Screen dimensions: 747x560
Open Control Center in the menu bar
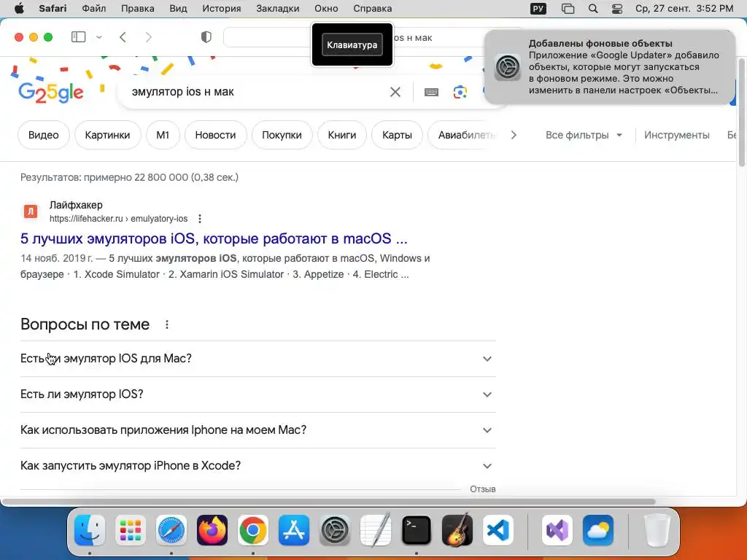point(617,9)
